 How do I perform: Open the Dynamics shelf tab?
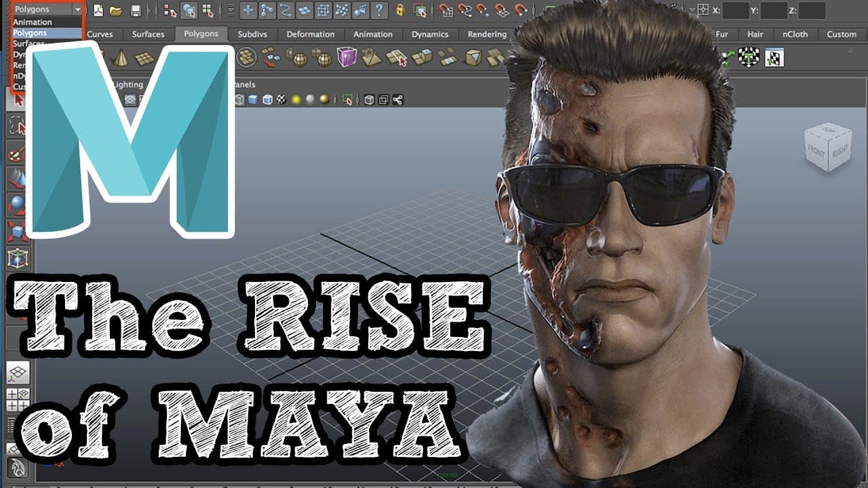(x=430, y=34)
